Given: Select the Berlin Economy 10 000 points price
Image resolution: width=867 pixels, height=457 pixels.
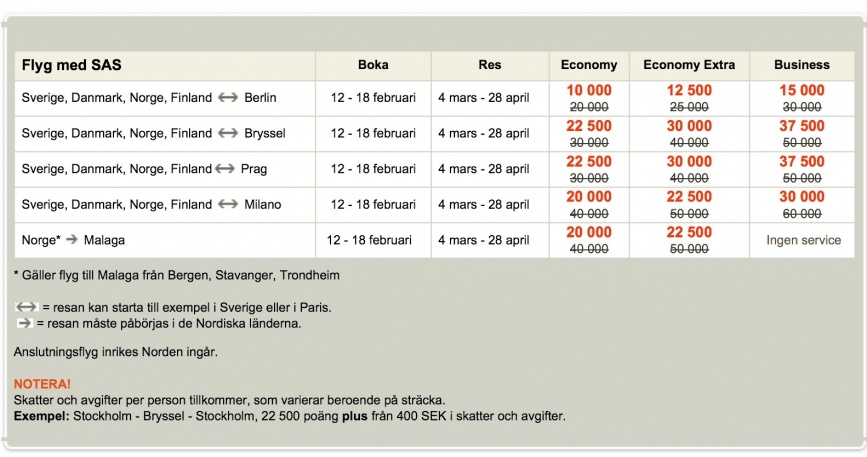Looking at the screenshot, I should tap(589, 90).
